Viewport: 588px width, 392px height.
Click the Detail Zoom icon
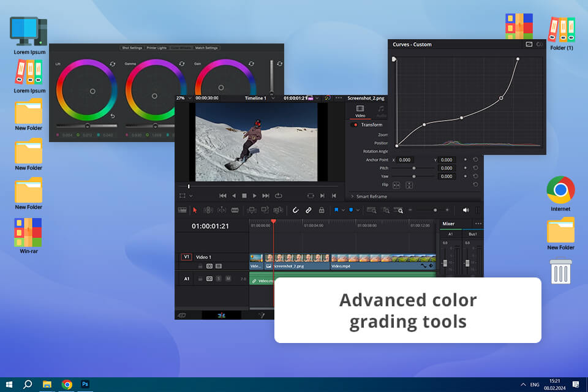[386, 210]
